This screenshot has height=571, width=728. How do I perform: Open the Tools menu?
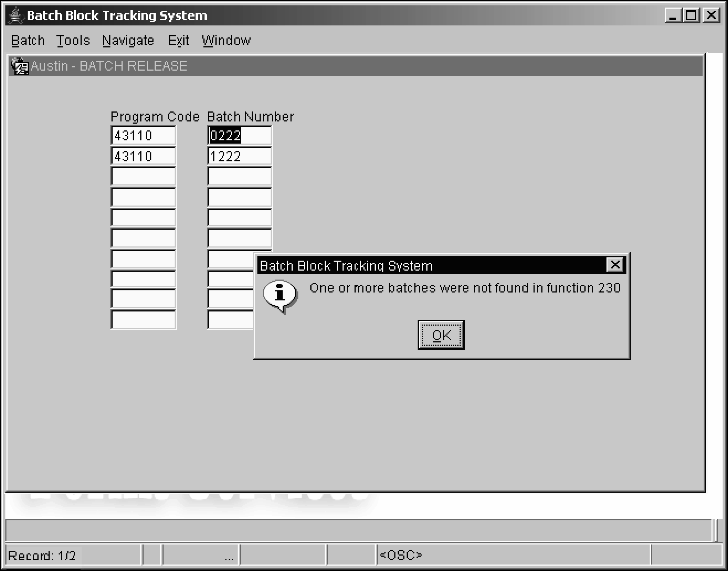73,41
